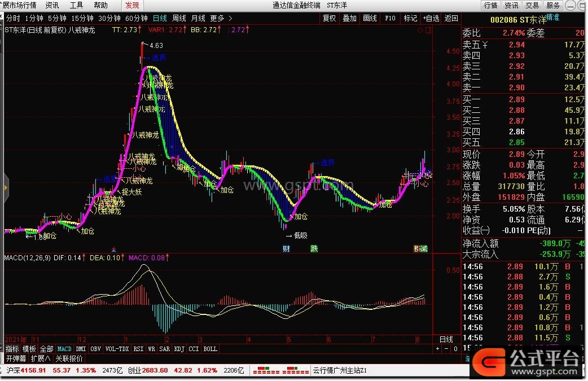Select the 60分钟 period

click(x=136, y=18)
